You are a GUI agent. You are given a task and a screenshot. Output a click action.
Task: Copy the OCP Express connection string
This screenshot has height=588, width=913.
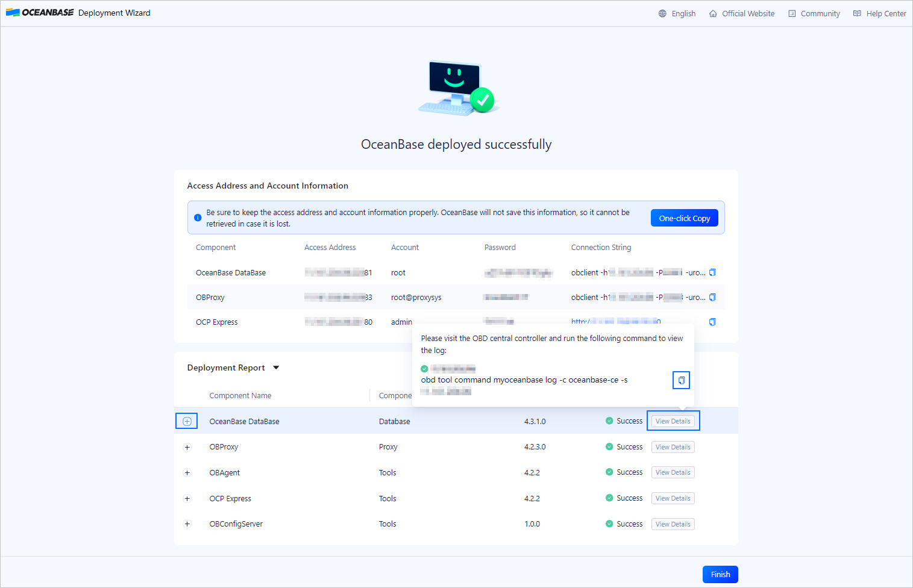tap(712, 322)
